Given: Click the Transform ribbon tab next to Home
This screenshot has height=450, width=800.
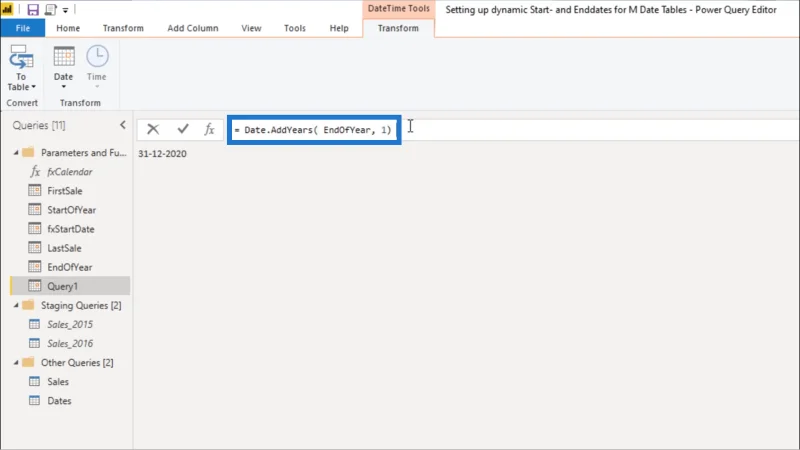Looking at the screenshot, I should click(x=123, y=28).
